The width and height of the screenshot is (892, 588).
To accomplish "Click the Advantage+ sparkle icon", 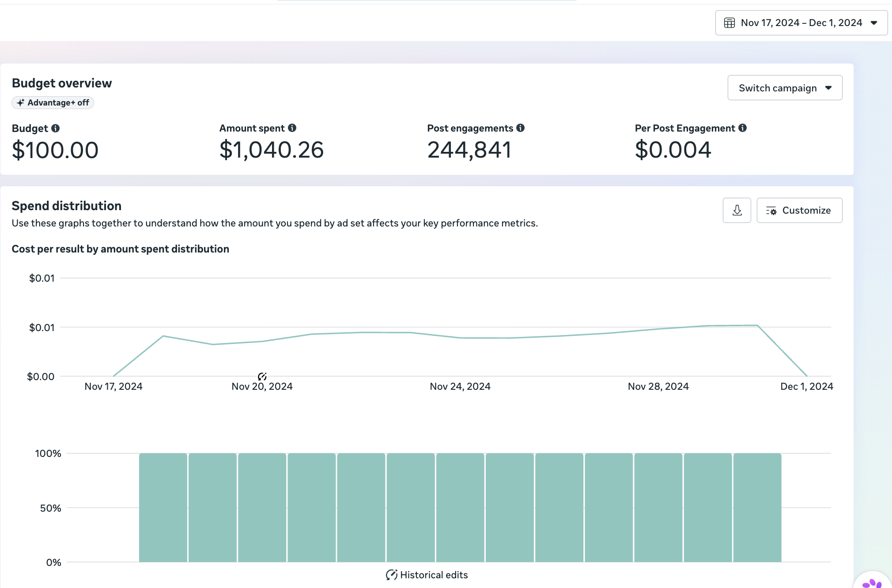I will 20,103.
